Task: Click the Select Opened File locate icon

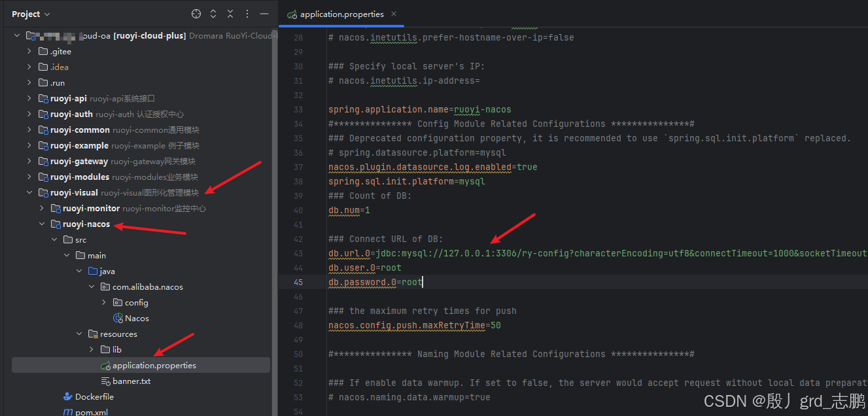Action: click(196, 14)
